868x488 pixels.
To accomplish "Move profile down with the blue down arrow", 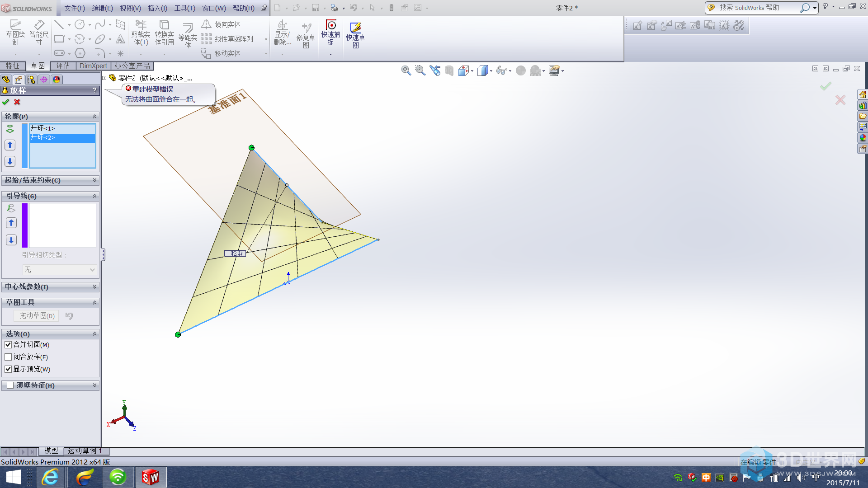I will 10,161.
